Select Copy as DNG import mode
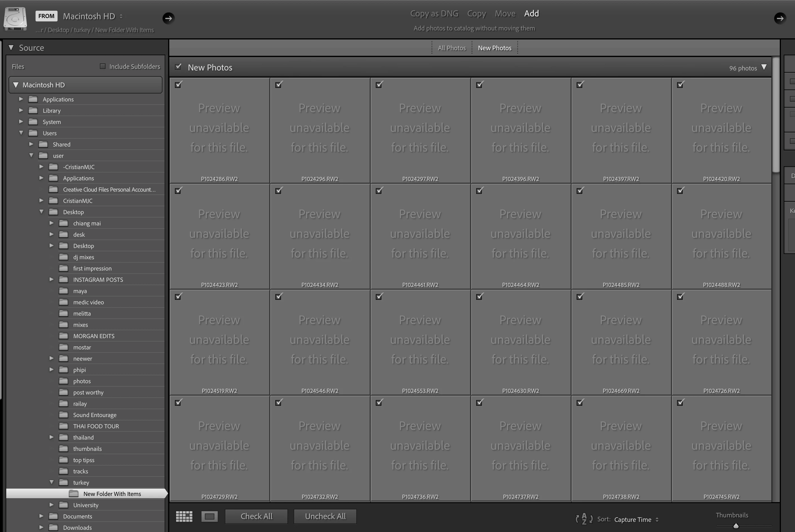Image resolution: width=795 pixels, height=532 pixels. coord(434,14)
